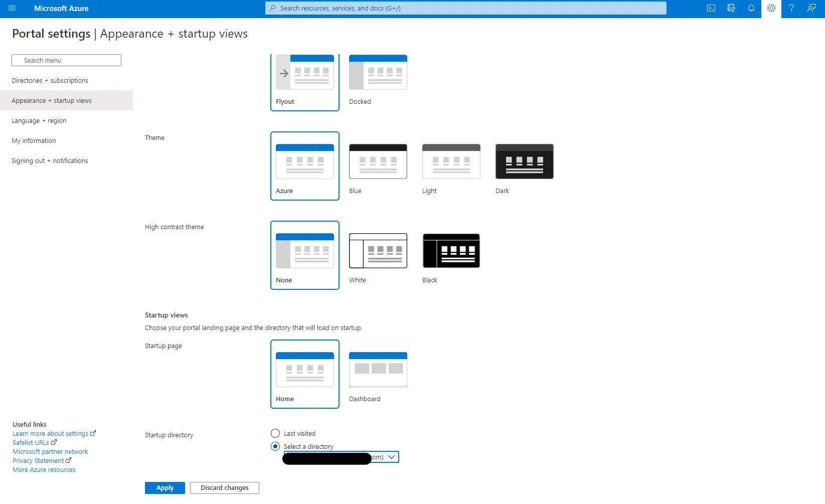Choose the Docked menu behavior
This screenshot has height=504, width=825.
tap(378, 81)
